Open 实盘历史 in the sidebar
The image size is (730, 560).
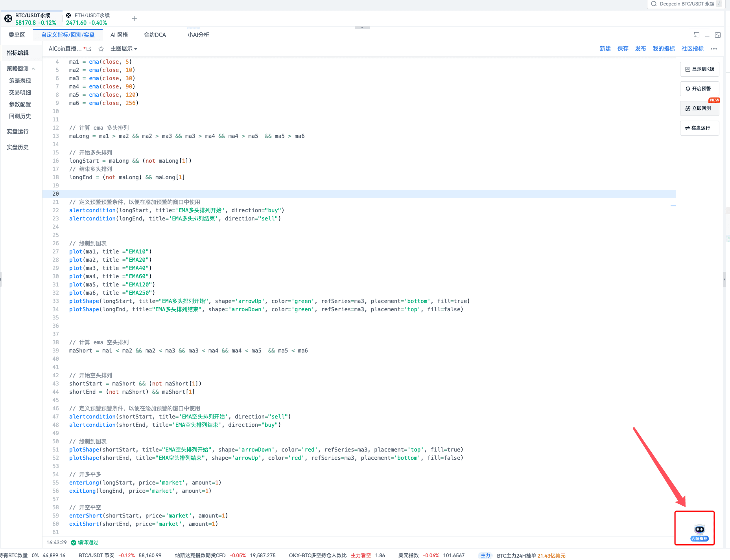point(18,147)
